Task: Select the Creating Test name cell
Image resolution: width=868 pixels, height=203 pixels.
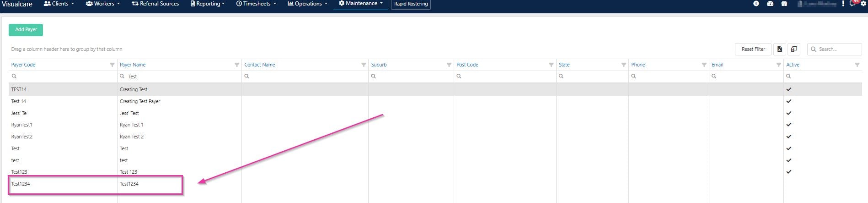Action: pyautogui.click(x=179, y=89)
